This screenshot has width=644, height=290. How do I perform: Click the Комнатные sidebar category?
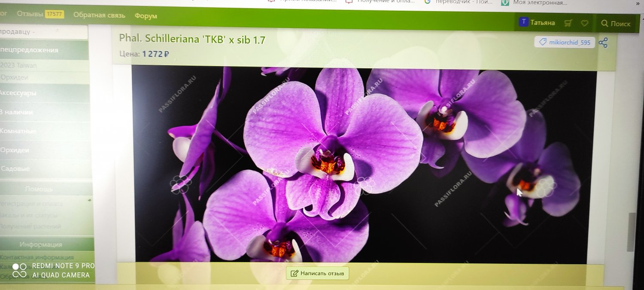pyautogui.click(x=19, y=131)
